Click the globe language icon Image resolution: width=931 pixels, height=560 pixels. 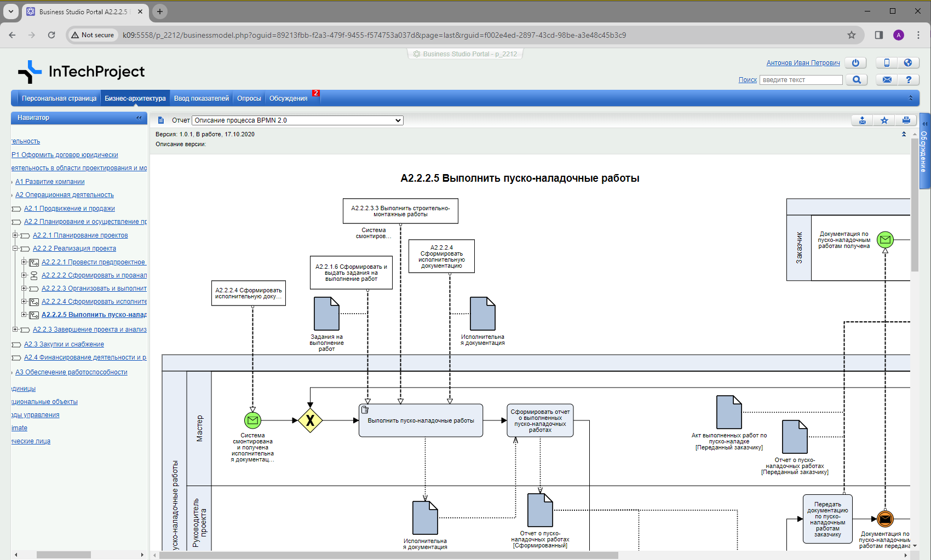tap(908, 63)
